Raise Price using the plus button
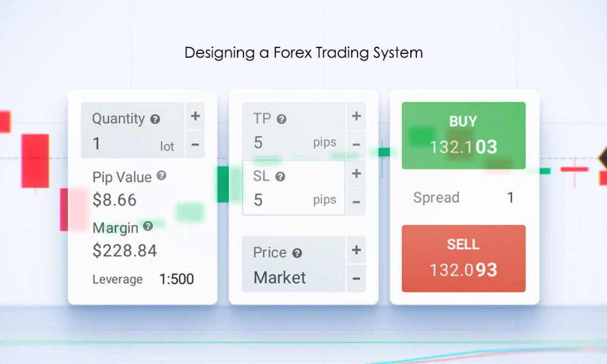Screen dimensions: 607x364 tap(356, 250)
